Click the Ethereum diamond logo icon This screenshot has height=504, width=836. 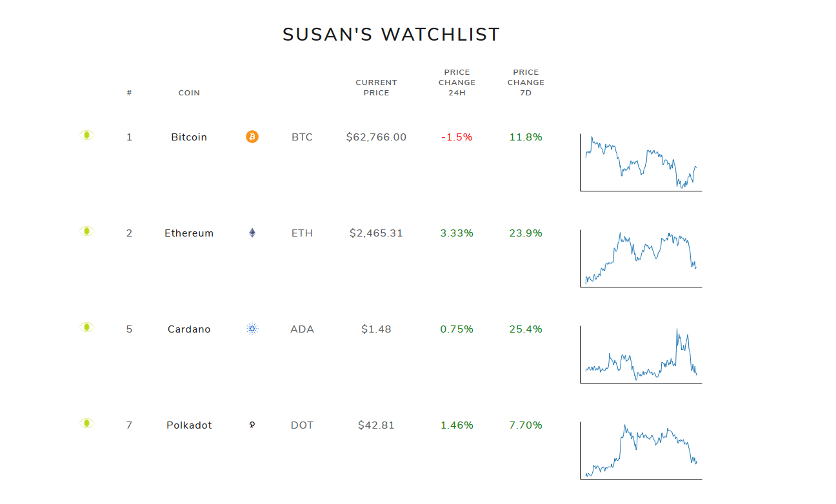(x=252, y=233)
